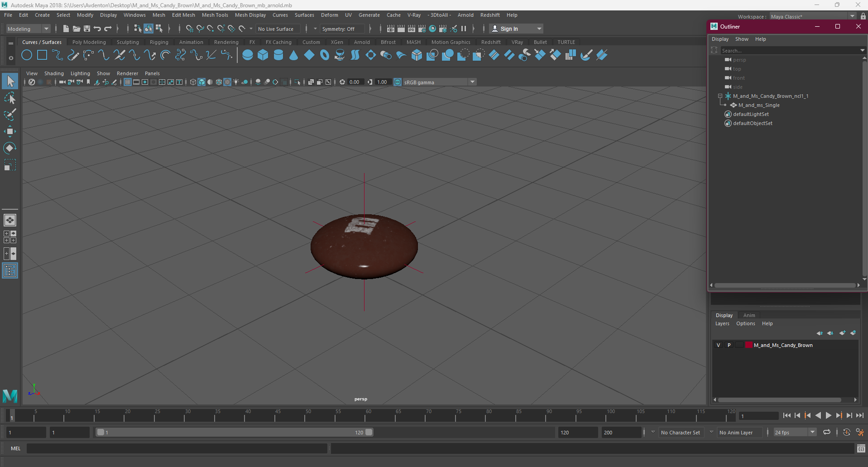
Task: Select M_and_ms_Single in Outliner
Action: 759,105
